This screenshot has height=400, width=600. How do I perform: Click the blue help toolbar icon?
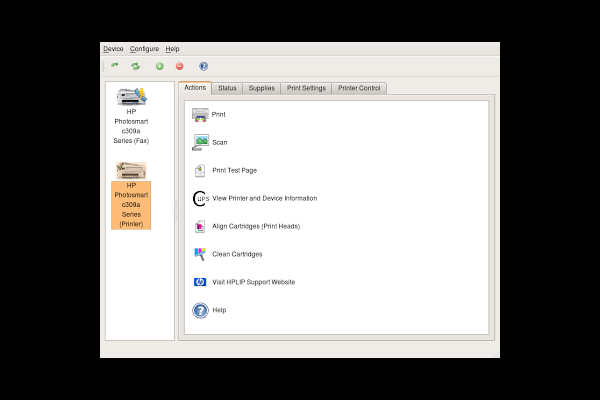(x=204, y=66)
